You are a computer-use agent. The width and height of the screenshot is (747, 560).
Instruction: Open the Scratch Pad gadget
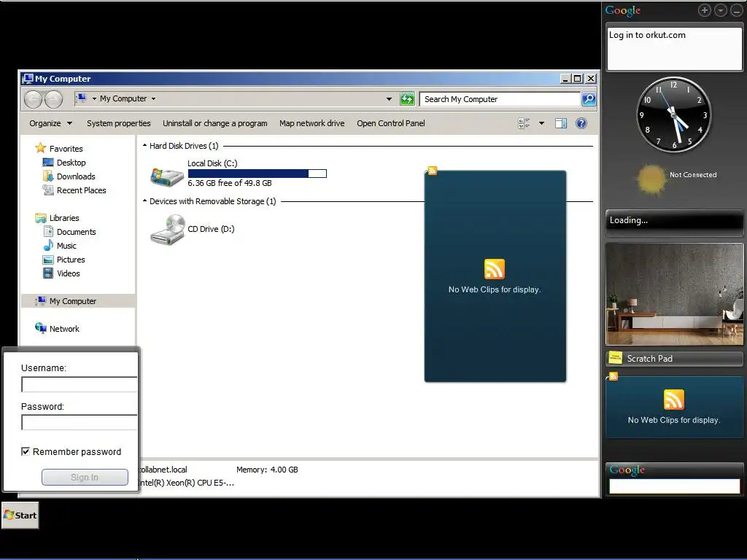pos(674,359)
